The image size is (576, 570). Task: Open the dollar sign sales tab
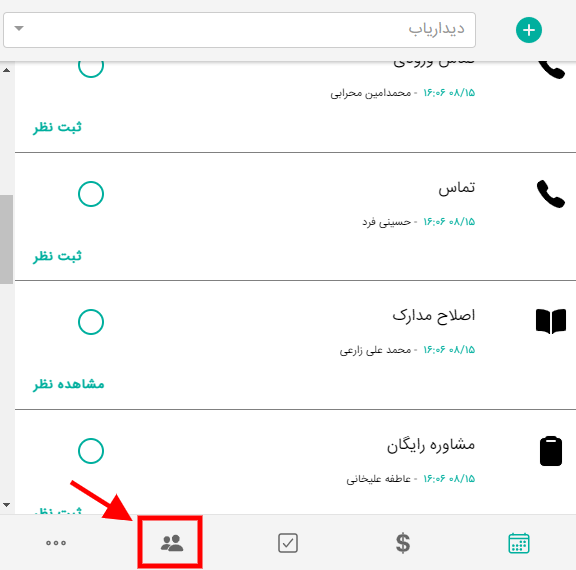click(x=403, y=543)
